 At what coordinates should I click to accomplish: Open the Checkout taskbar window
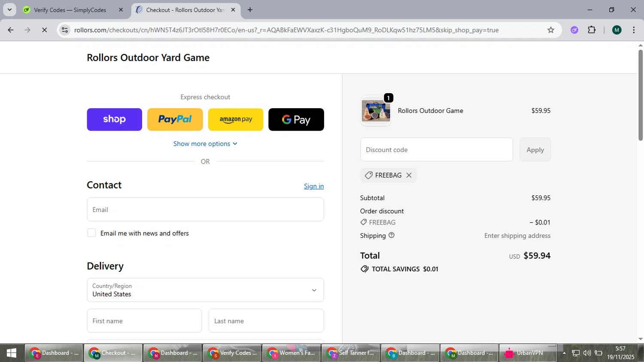point(113,353)
